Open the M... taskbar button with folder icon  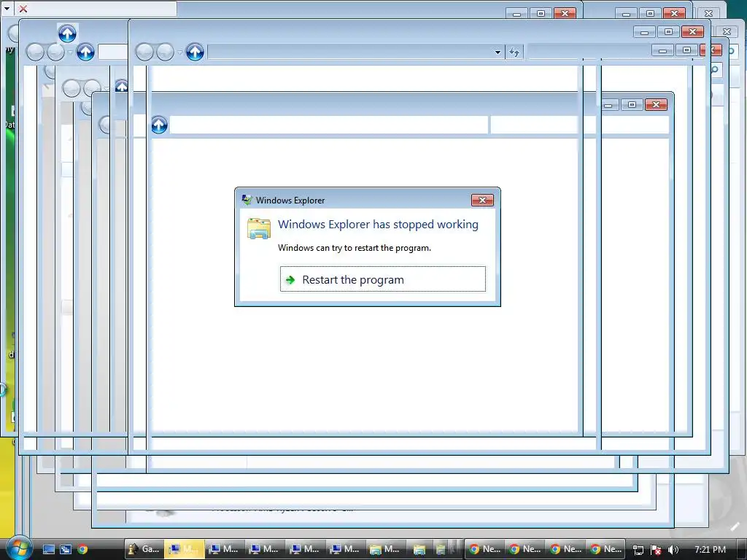pyautogui.click(x=385, y=549)
